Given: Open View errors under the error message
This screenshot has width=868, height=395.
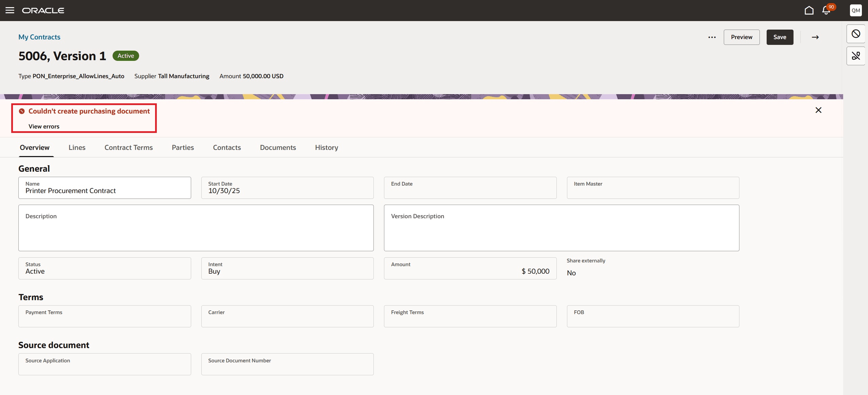Looking at the screenshot, I should 44,126.
